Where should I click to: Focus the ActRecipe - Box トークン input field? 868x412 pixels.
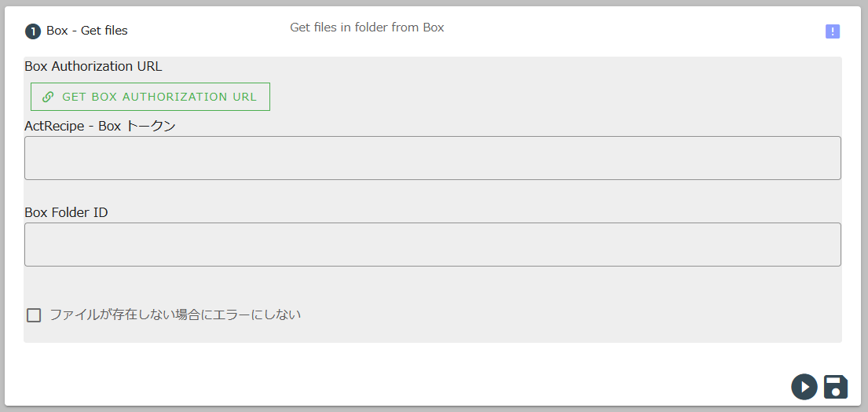pos(433,158)
